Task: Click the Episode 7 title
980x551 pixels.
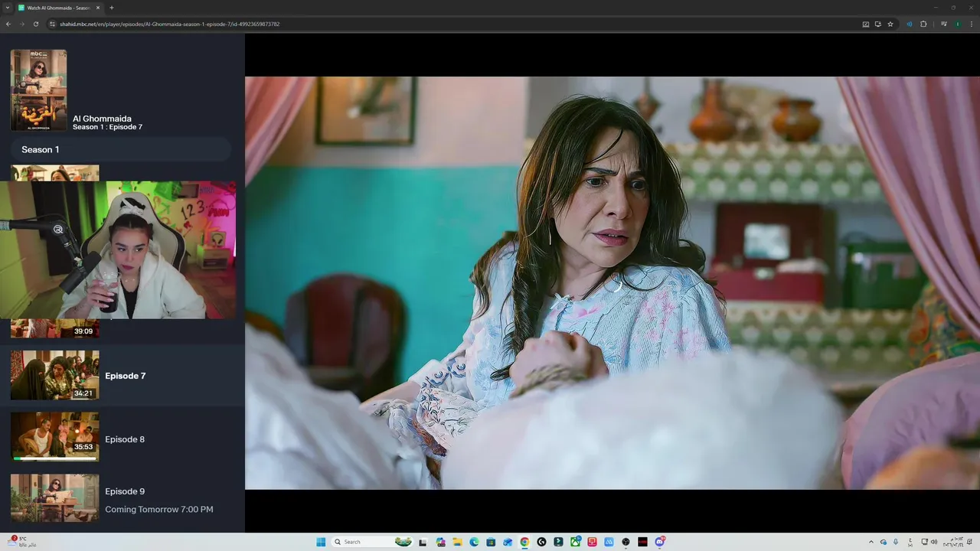Action: click(125, 376)
